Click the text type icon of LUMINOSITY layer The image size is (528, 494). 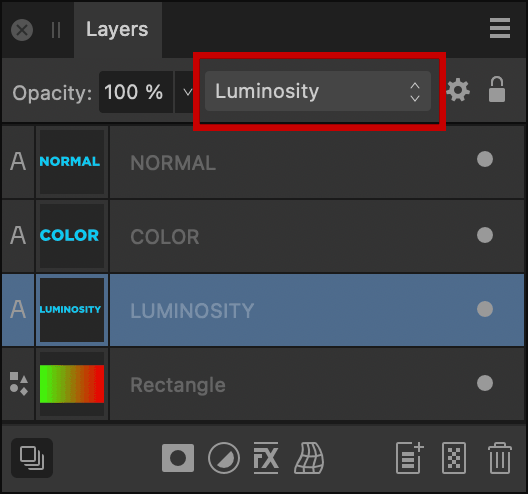click(18, 309)
